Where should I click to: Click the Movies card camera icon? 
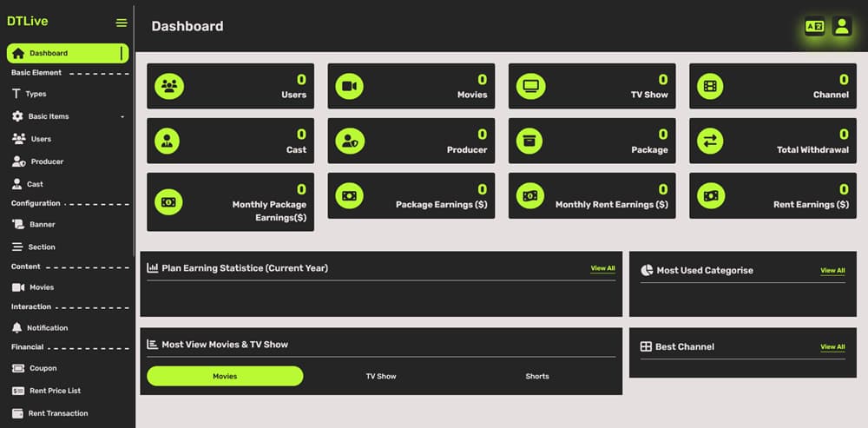349,86
